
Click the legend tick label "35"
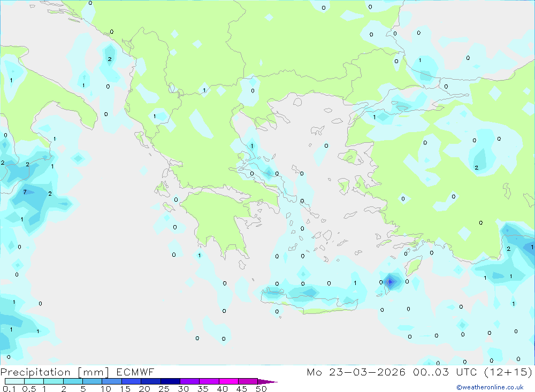[203, 389]
